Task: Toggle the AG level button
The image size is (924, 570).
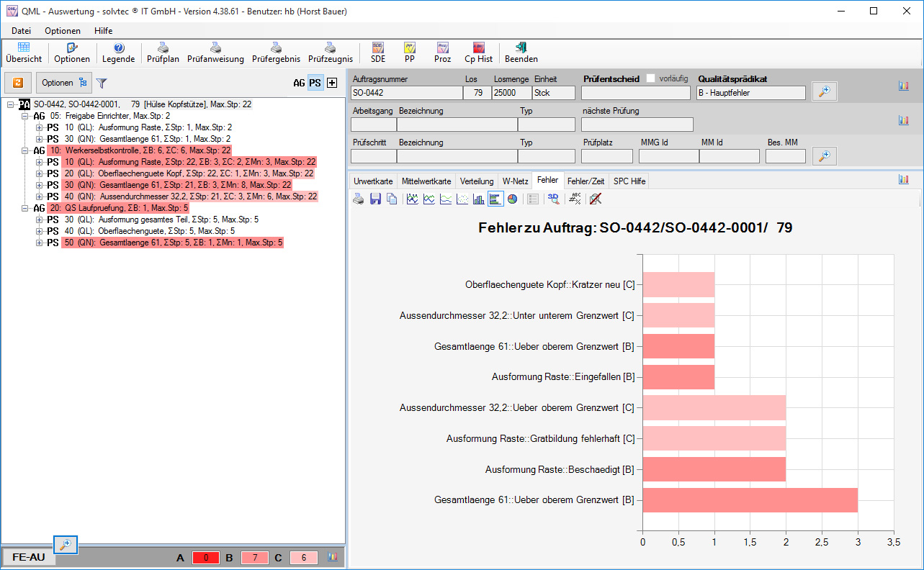Action: pyautogui.click(x=299, y=83)
